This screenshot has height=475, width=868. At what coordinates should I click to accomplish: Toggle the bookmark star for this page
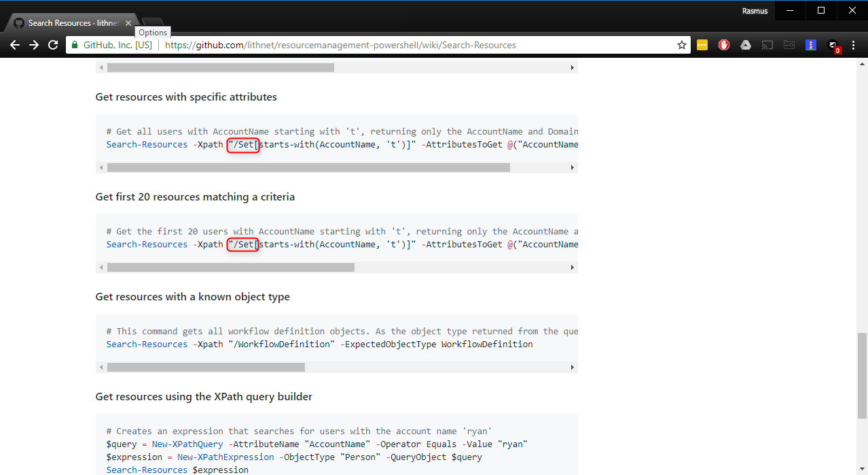pos(681,44)
